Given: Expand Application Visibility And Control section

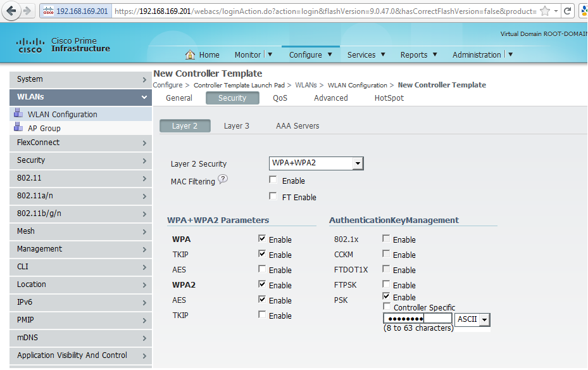Looking at the screenshot, I should (80, 355).
